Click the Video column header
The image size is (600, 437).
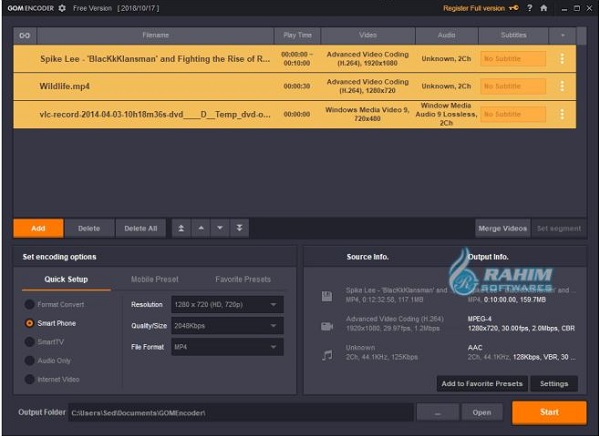[368, 35]
